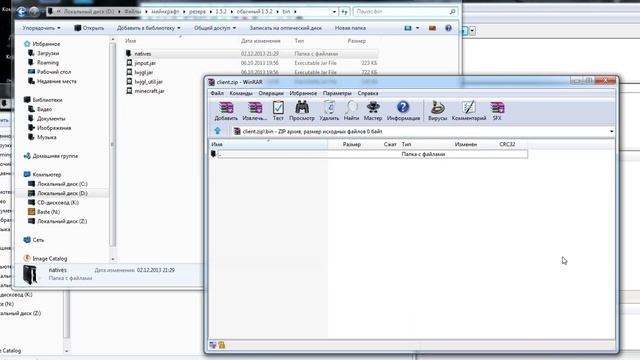Open Недавние места in Explorer sidebar

pyautogui.click(x=57, y=81)
